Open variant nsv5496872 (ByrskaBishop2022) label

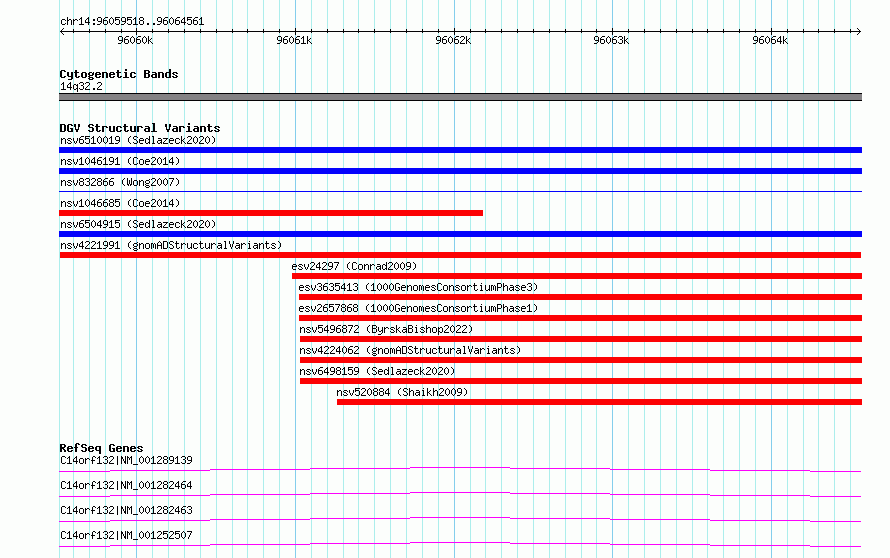pos(386,329)
